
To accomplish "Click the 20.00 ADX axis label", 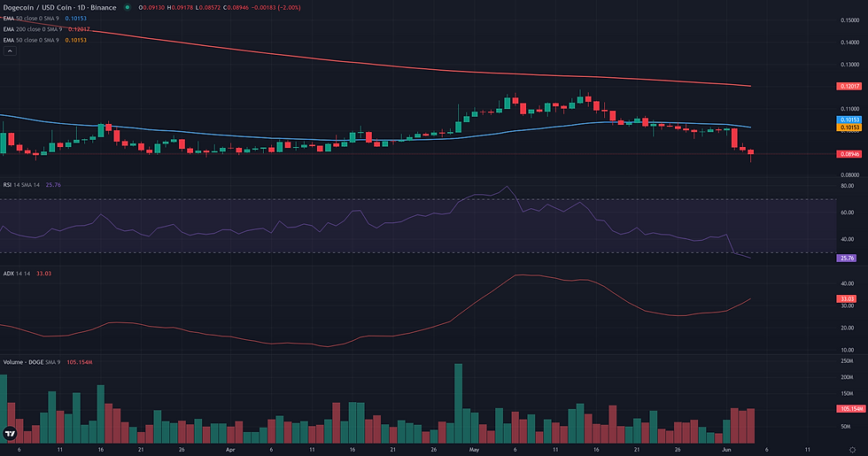I will point(847,328).
